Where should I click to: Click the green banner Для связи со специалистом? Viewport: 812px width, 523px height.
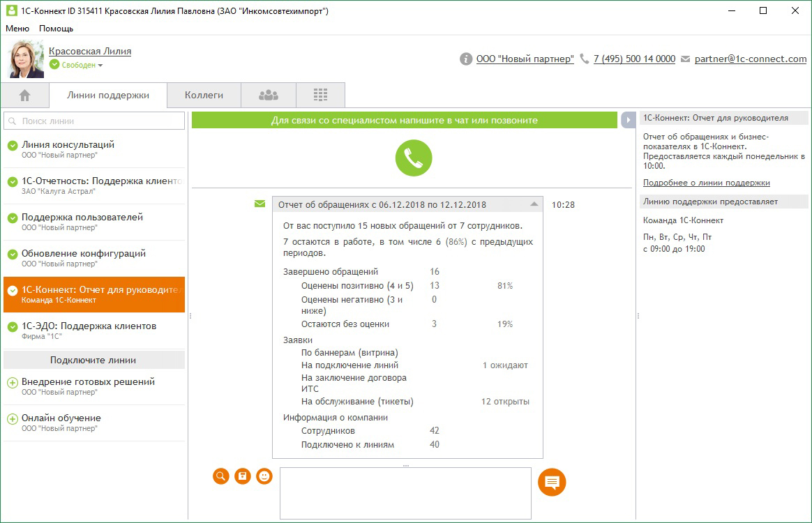coord(405,120)
